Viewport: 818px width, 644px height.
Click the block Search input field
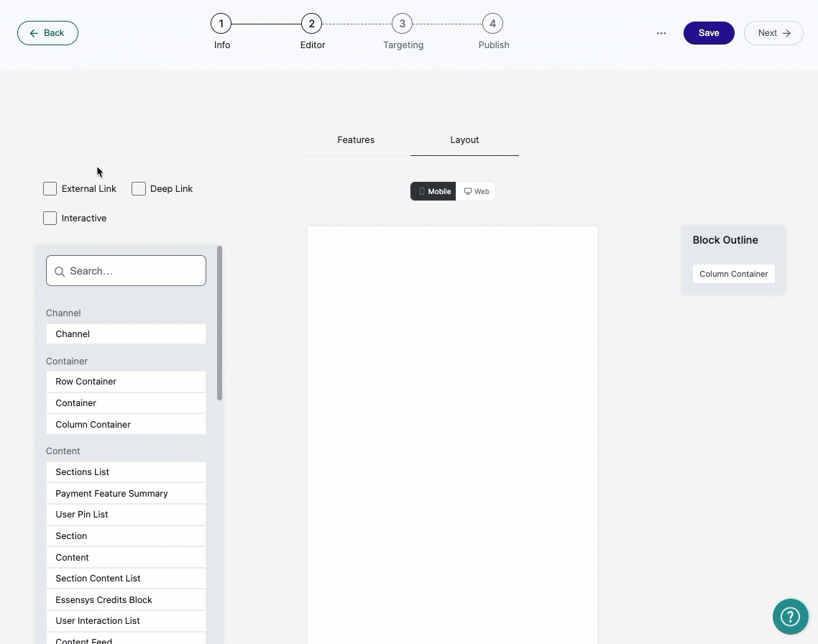point(126,271)
